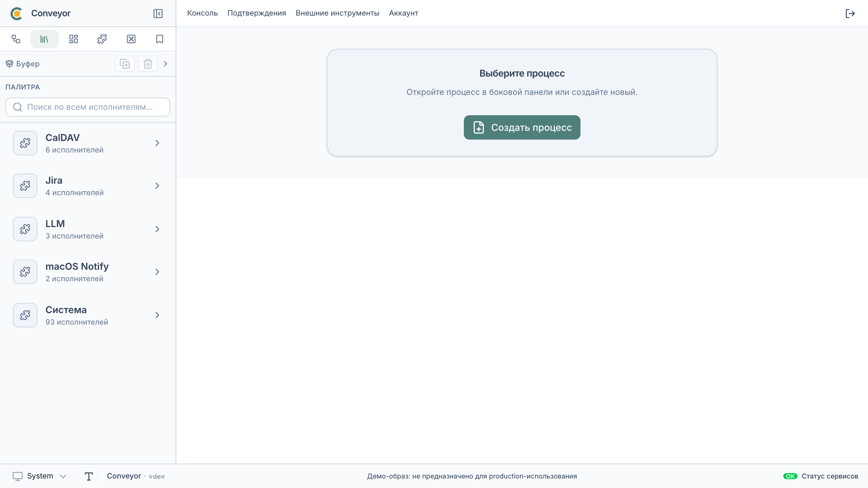
Task: Click the Conveyor logo icon
Action: coord(16,14)
